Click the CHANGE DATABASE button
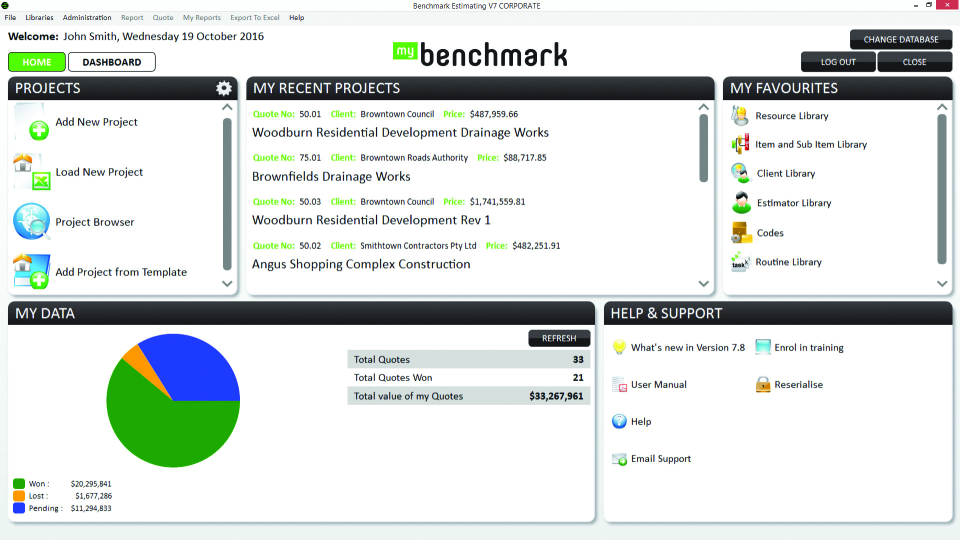The height and width of the screenshot is (540, 960). [901, 39]
